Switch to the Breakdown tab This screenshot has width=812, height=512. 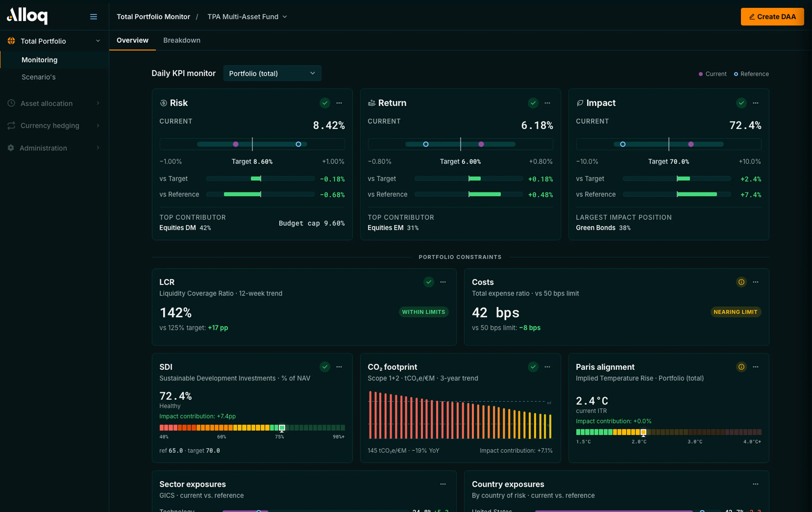tap(182, 40)
